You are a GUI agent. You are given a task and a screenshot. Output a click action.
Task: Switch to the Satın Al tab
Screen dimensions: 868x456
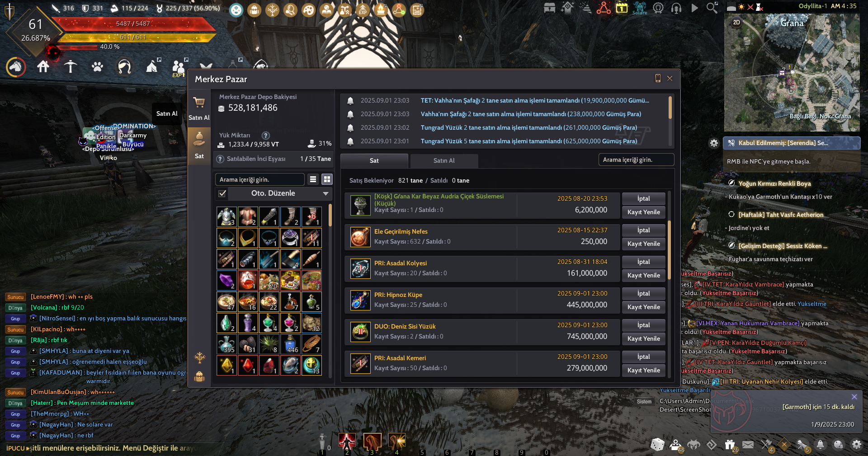click(x=444, y=160)
